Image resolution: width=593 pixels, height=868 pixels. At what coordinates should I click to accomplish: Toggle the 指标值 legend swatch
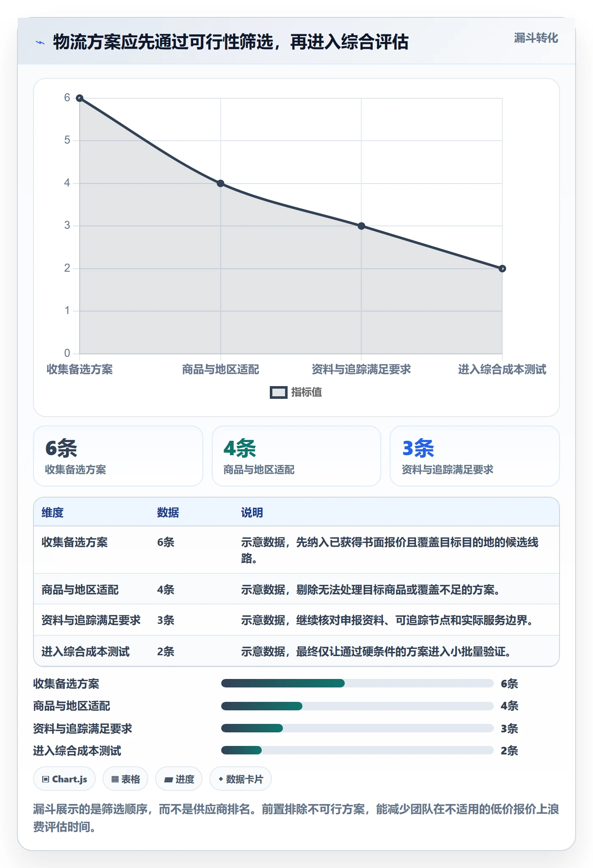point(278,392)
